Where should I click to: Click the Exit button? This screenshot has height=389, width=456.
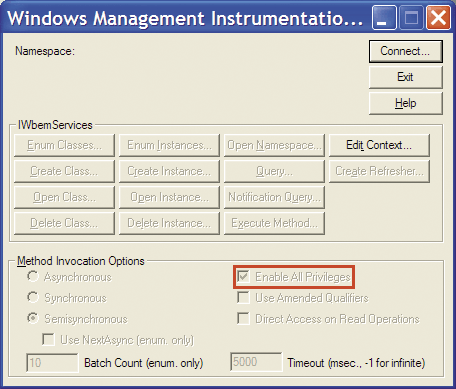point(406,77)
